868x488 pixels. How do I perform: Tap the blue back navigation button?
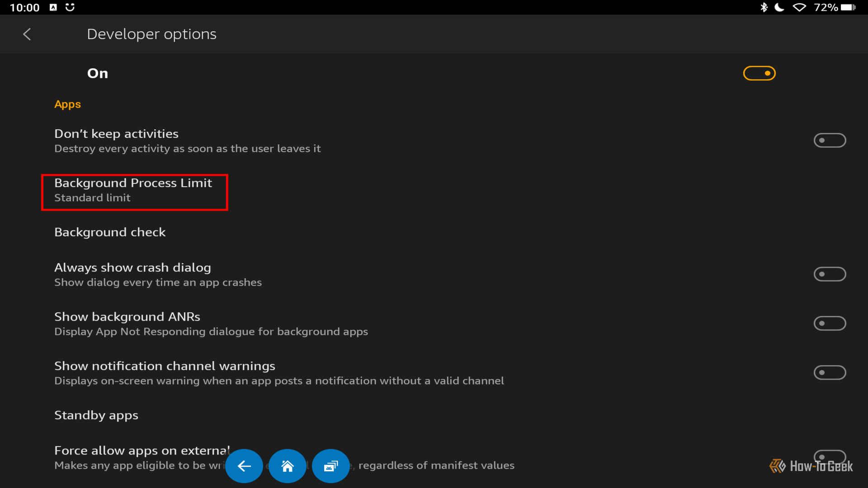point(244,466)
